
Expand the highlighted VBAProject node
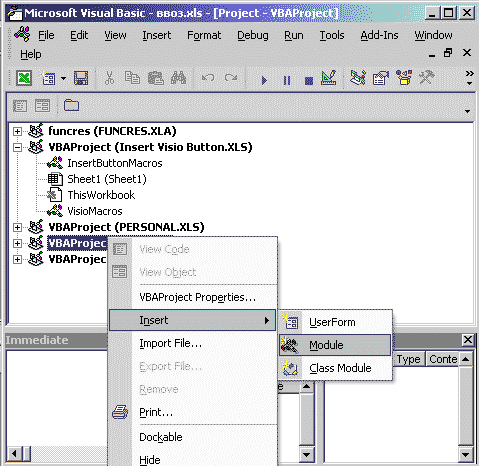[17, 243]
